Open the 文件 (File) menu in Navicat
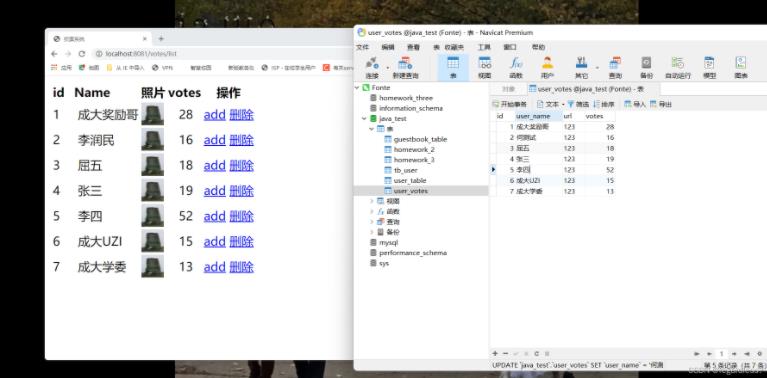Screen dimensions: 767x378 (362, 47)
